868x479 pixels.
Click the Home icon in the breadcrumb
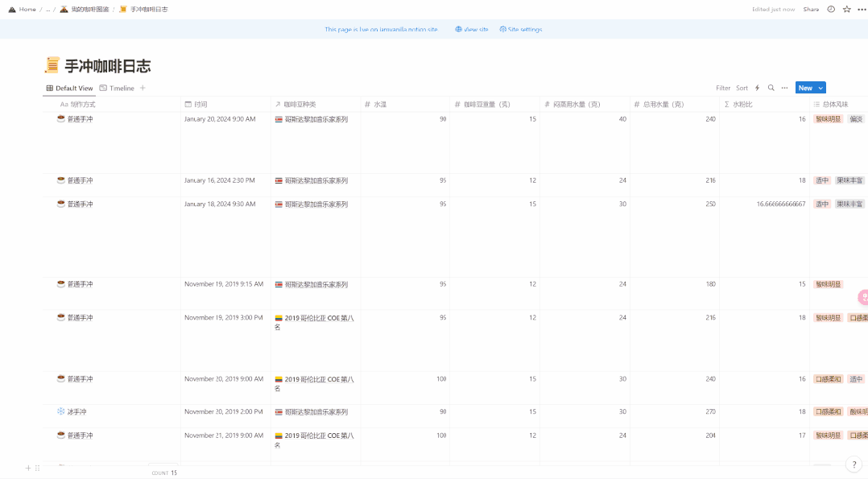[x=12, y=10]
